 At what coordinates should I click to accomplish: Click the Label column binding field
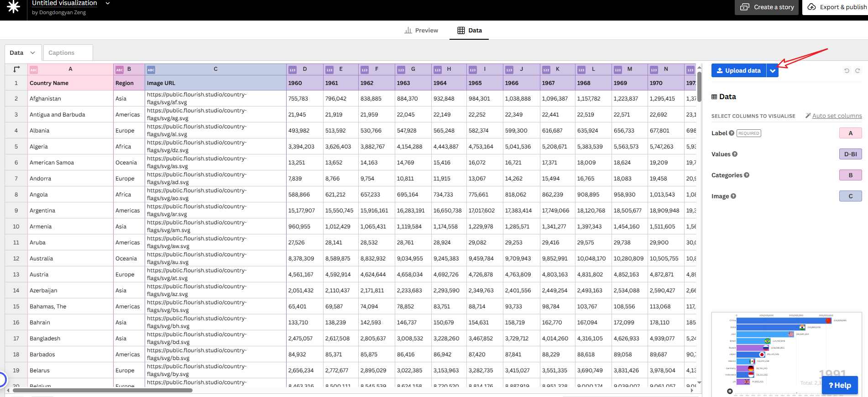(851, 133)
